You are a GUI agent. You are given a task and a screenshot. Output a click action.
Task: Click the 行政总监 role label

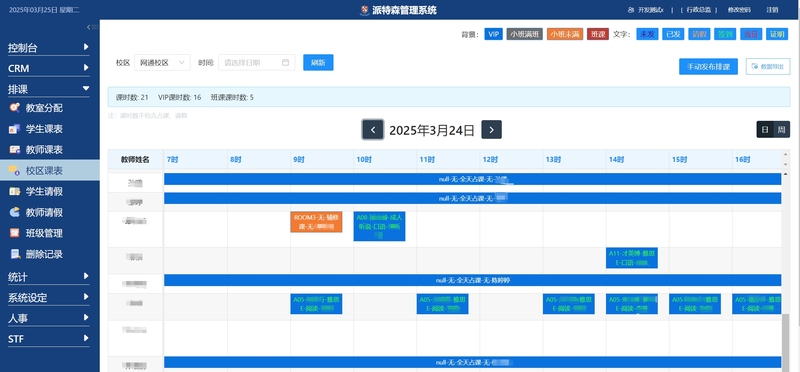pyautogui.click(x=698, y=10)
